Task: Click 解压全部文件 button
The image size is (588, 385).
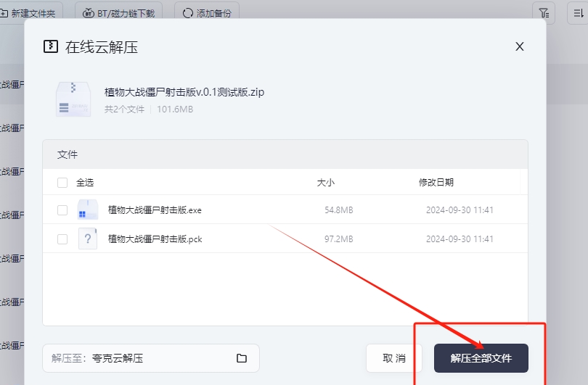Action: pyautogui.click(x=481, y=358)
